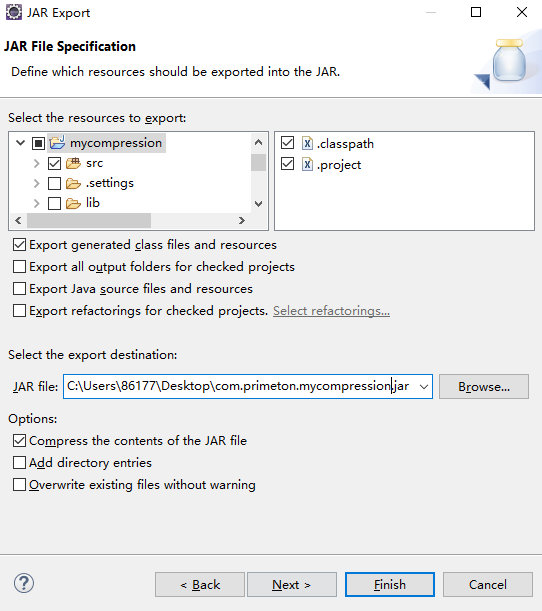Image resolution: width=542 pixels, height=611 pixels.
Task: Click the horizontal scrollbar in resource tree
Action: pos(89,221)
